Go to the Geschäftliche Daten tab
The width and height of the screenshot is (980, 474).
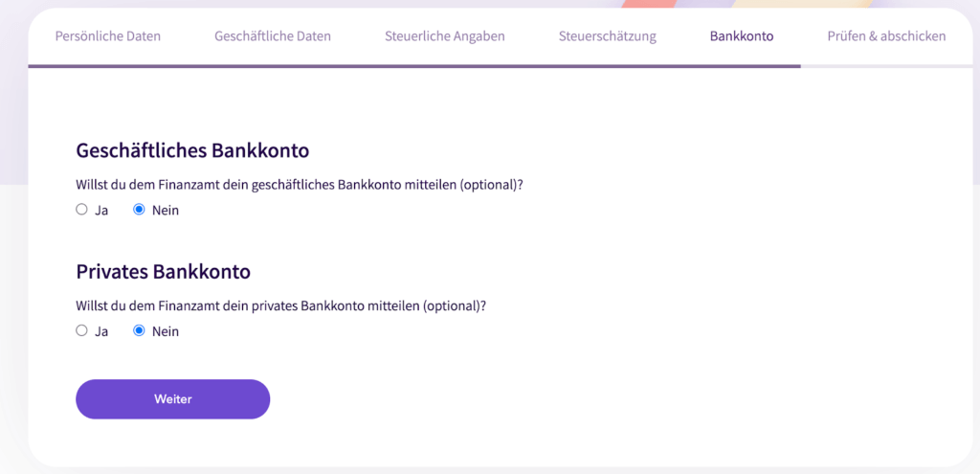[273, 36]
